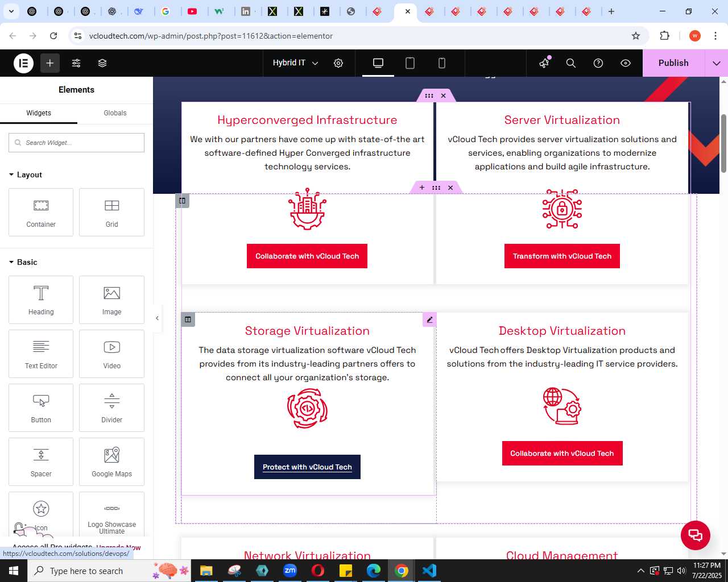Select the Divider widget
The image size is (728, 582).
tap(111, 408)
